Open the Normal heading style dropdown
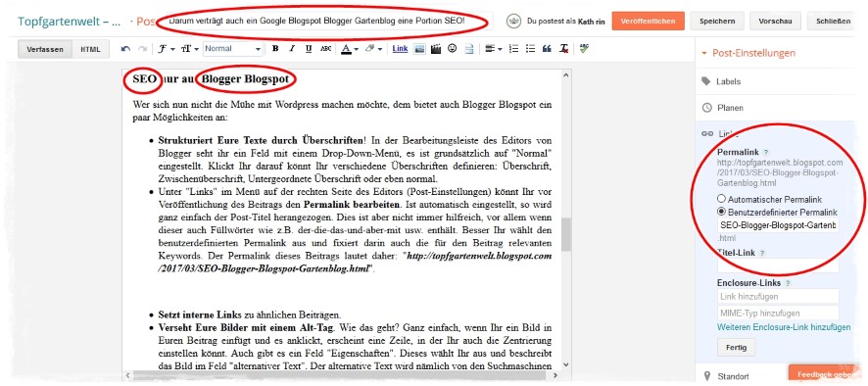868x386 pixels. pos(232,49)
